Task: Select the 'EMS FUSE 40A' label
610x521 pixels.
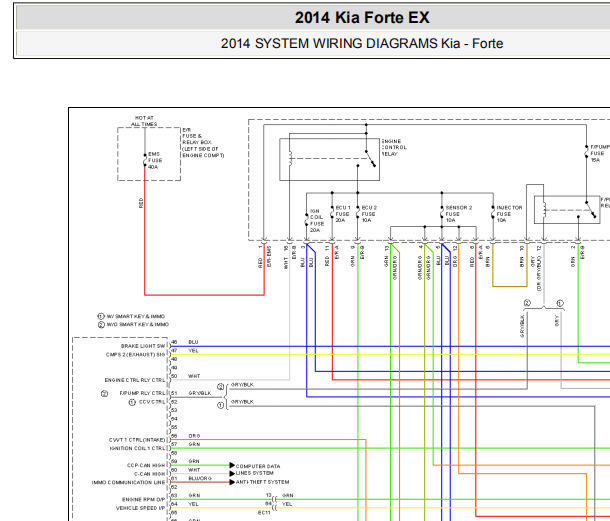Action: tap(155, 160)
